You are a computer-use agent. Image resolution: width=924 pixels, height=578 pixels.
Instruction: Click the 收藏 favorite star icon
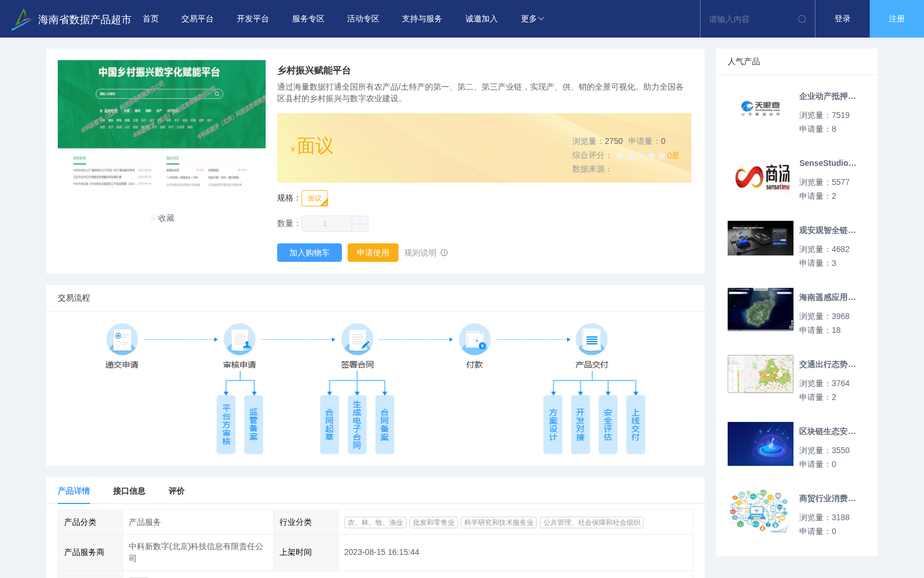(x=154, y=218)
